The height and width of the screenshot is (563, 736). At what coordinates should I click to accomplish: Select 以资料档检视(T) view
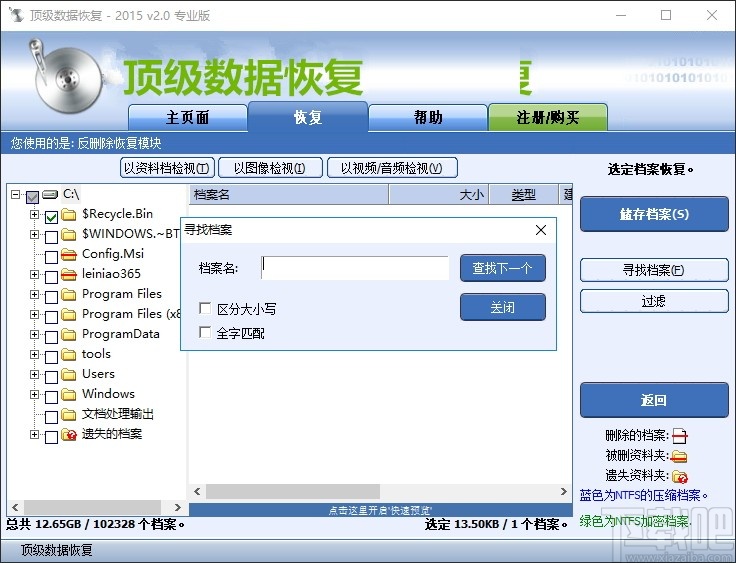167,168
